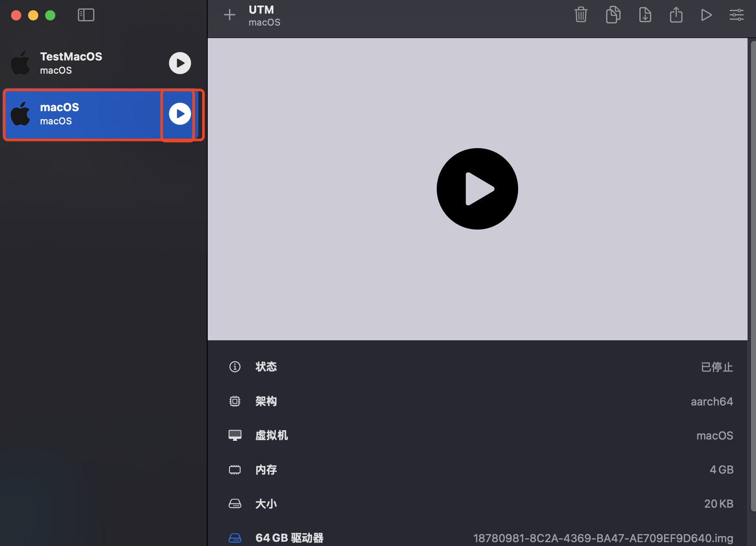Click the 4 GB memory value
Screen dimensions: 756x546
(722, 470)
